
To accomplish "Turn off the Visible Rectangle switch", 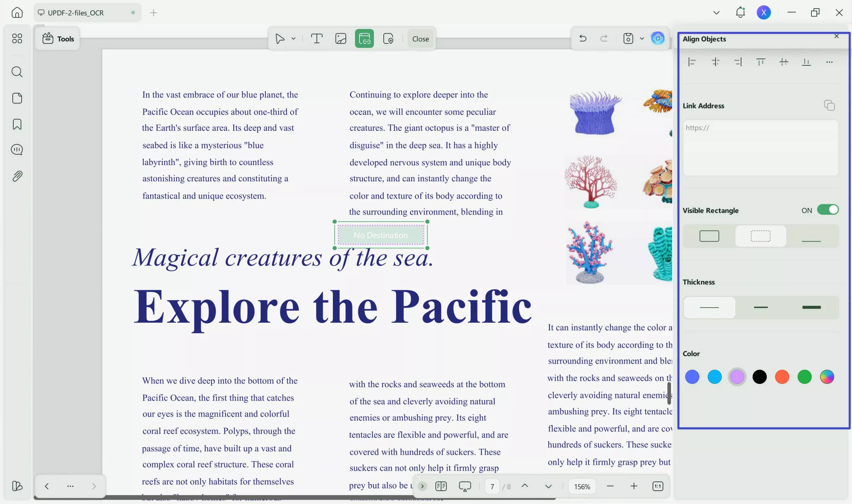I will (x=828, y=210).
